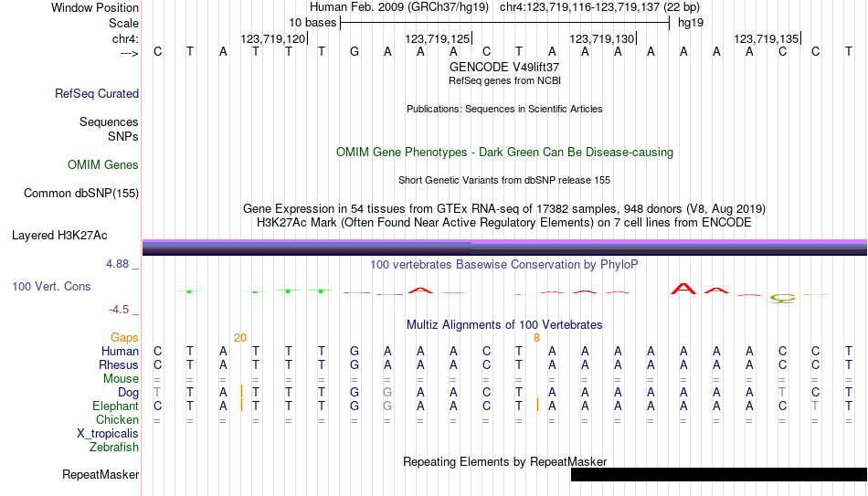
Task: Click the 123,719,135 position marker
Action: point(767,38)
